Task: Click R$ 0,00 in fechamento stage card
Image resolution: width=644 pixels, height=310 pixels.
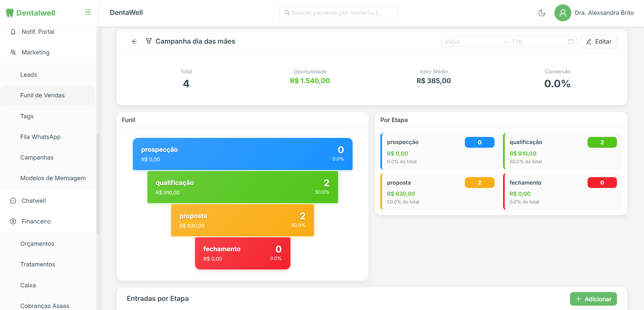Action: click(x=520, y=194)
